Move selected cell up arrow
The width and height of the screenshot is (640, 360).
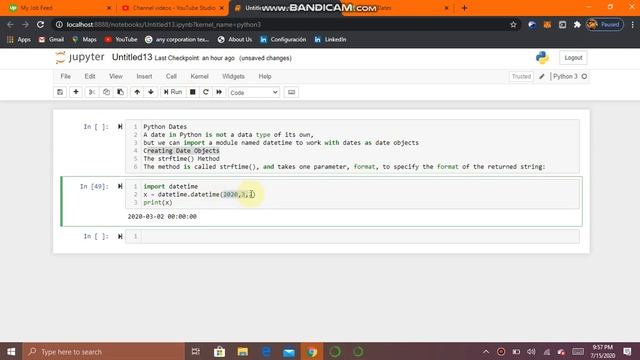(137, 92)
